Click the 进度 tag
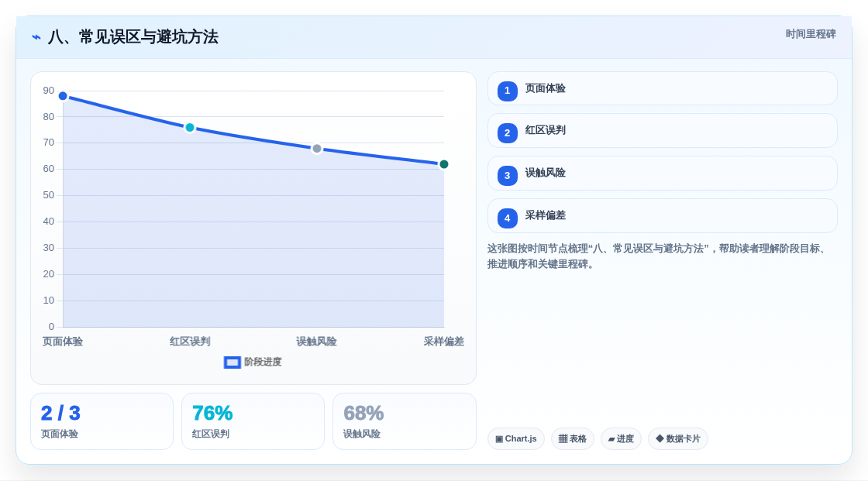 click(621, 439)
